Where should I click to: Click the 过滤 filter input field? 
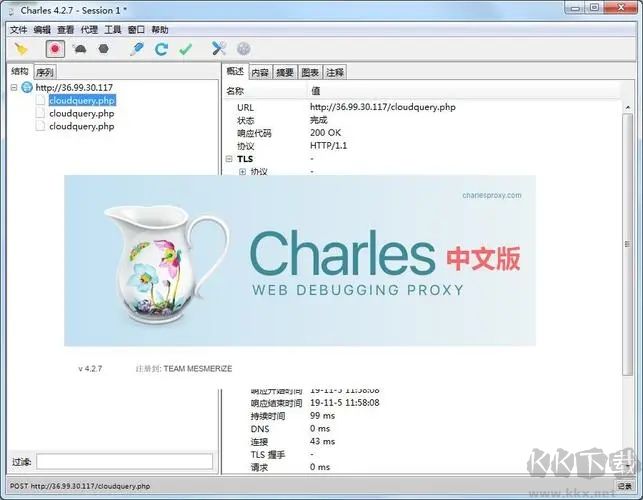click(125, 461)
